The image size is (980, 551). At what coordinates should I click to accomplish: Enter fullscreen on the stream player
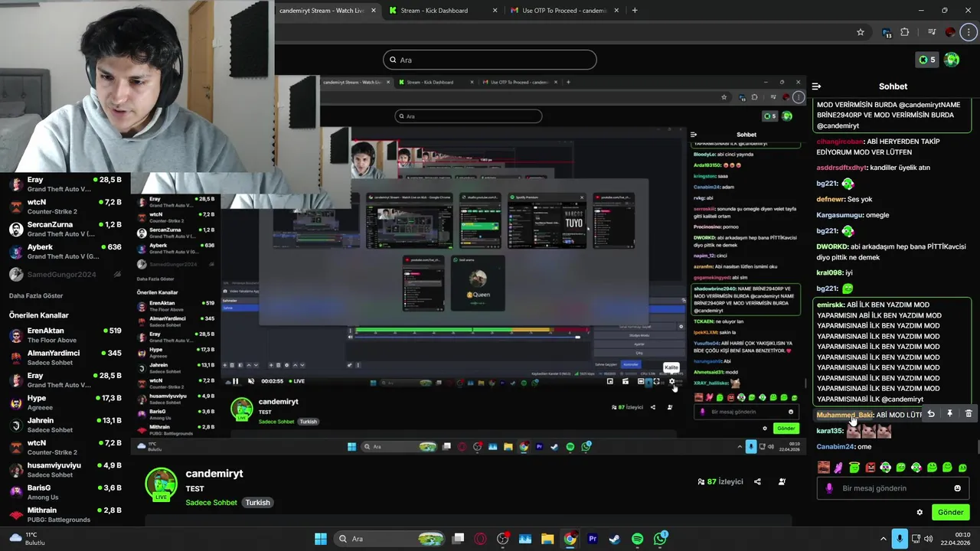[x=656, y=381]
